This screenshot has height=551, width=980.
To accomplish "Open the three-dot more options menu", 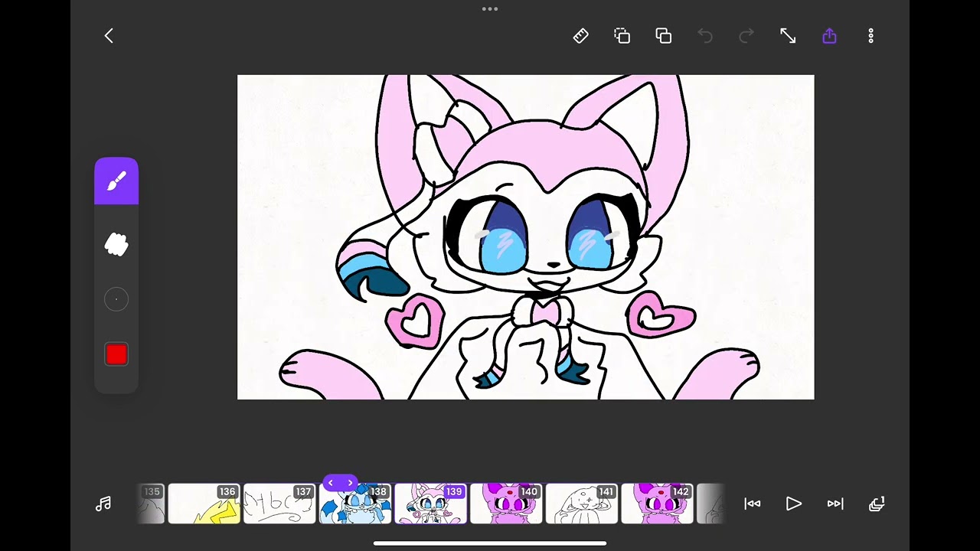I will [x=871, y=36].
